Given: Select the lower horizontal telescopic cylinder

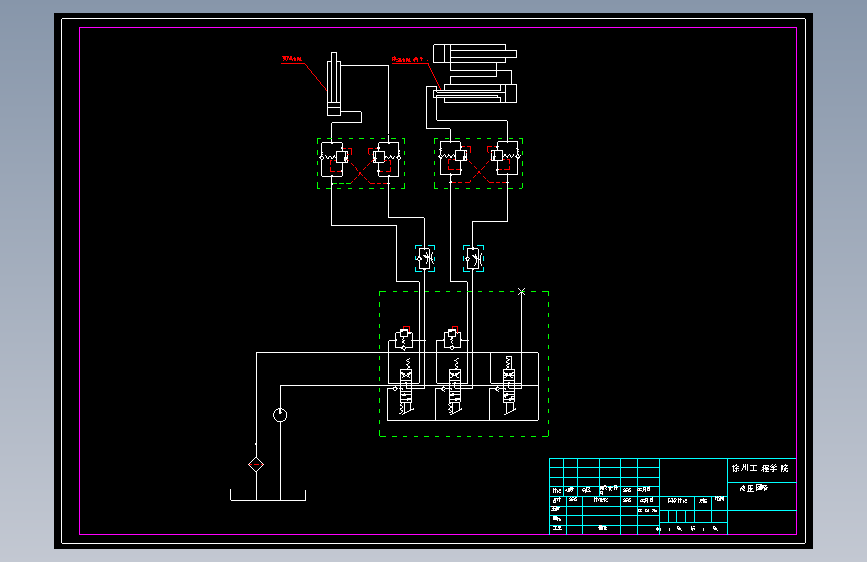Looking at the screenshot, I should coord(475,92).
